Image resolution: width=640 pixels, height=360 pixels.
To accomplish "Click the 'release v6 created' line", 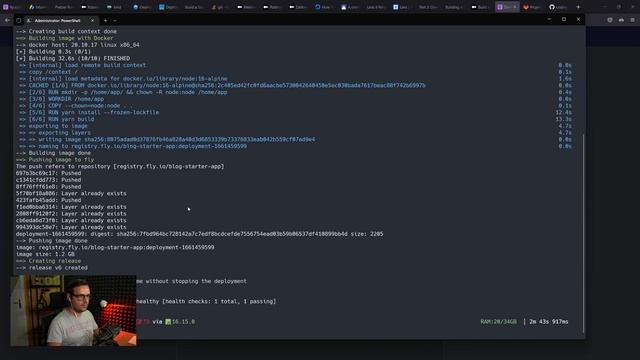I will tap(52, 268).
